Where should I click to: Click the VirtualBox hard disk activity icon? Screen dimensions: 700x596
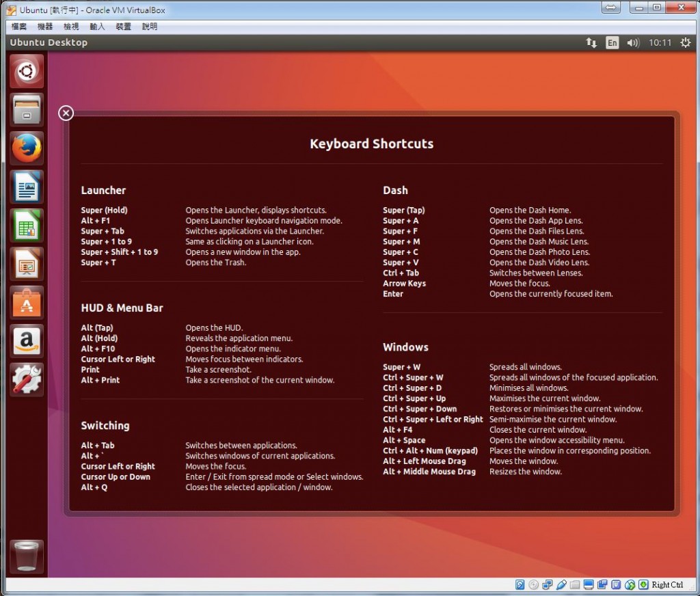pos(520,584)
